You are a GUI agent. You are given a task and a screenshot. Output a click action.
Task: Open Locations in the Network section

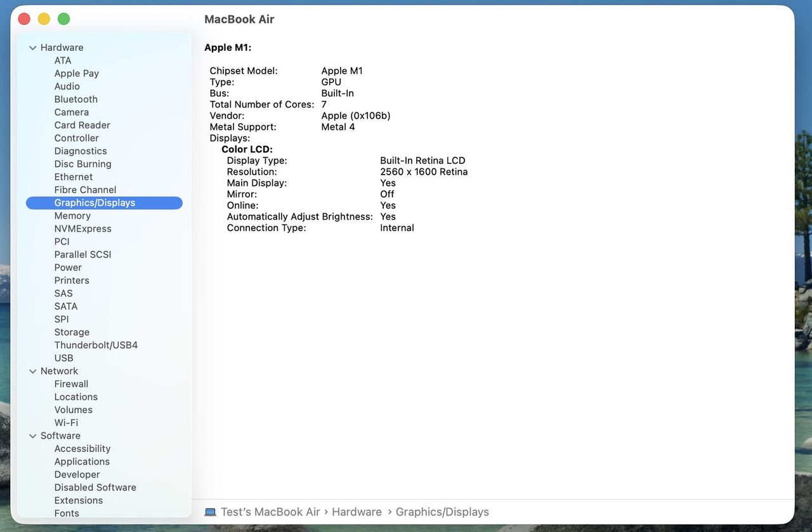(x=76, y=397)
